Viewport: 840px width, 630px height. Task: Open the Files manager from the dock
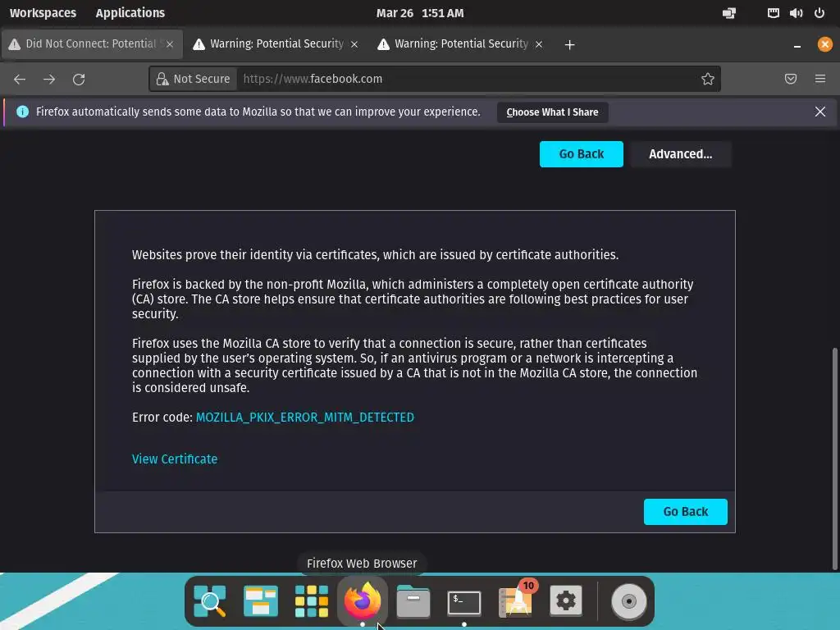413,601
